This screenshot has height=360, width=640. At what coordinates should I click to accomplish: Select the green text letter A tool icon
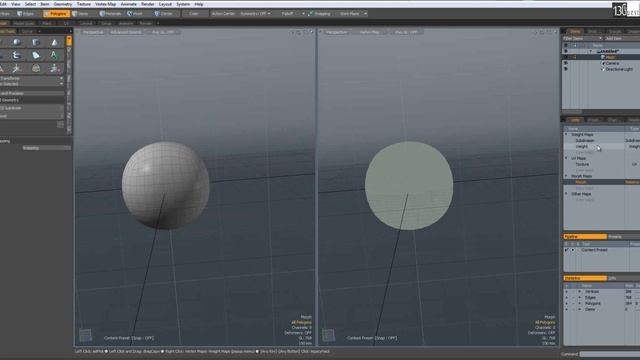[x=54, y=55]
